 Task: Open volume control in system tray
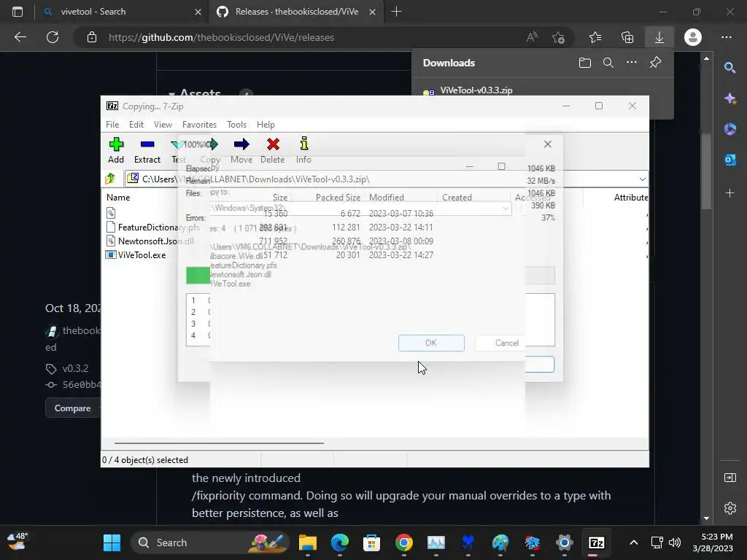point(675,542)
